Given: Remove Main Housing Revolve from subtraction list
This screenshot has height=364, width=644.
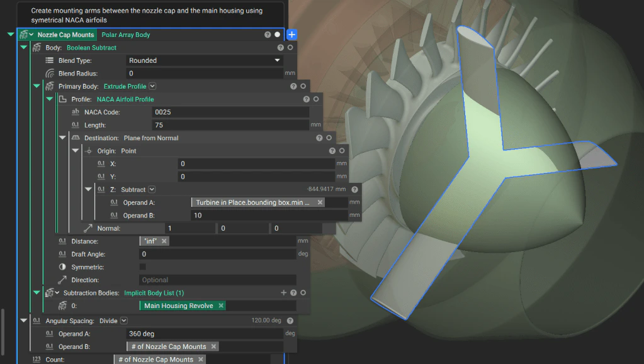Looking at the screenshot, I should coord(221,306).
